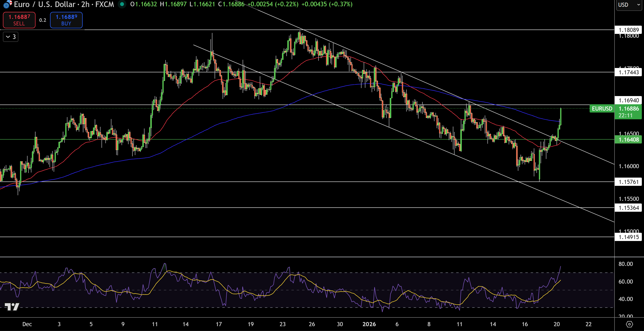Click the 0.2 spread value between Sell and Buy
The height and width of the screenshot is (331, 644).
coord(43,20)
